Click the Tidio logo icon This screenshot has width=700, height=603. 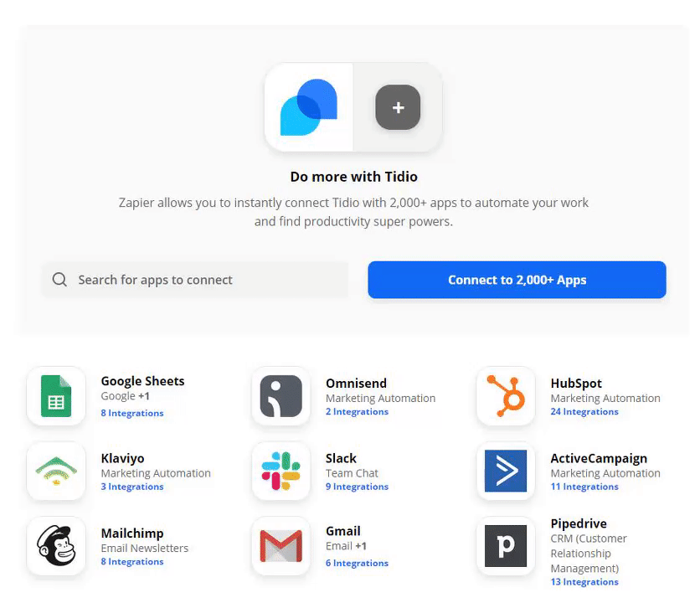[x=308, y=107]
